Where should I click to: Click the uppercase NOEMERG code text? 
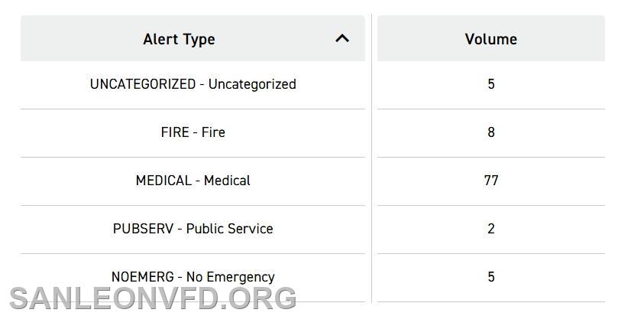pos(142,277)
